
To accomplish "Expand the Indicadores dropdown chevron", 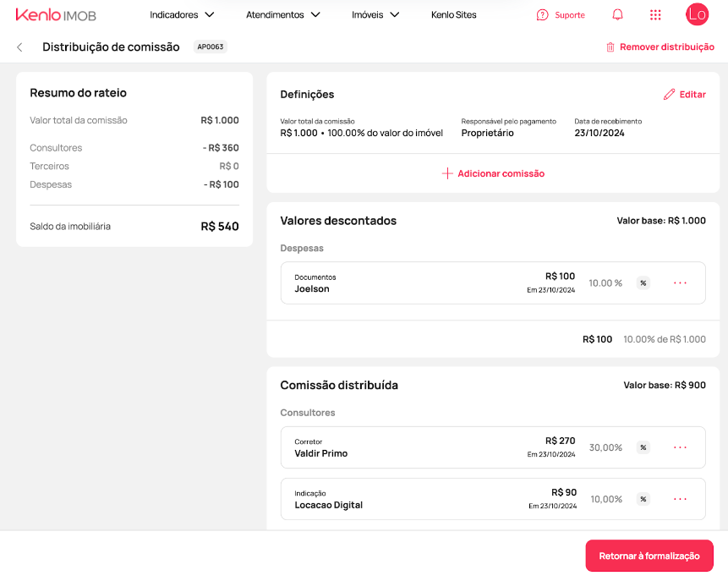I will click(x=210, y=15).
